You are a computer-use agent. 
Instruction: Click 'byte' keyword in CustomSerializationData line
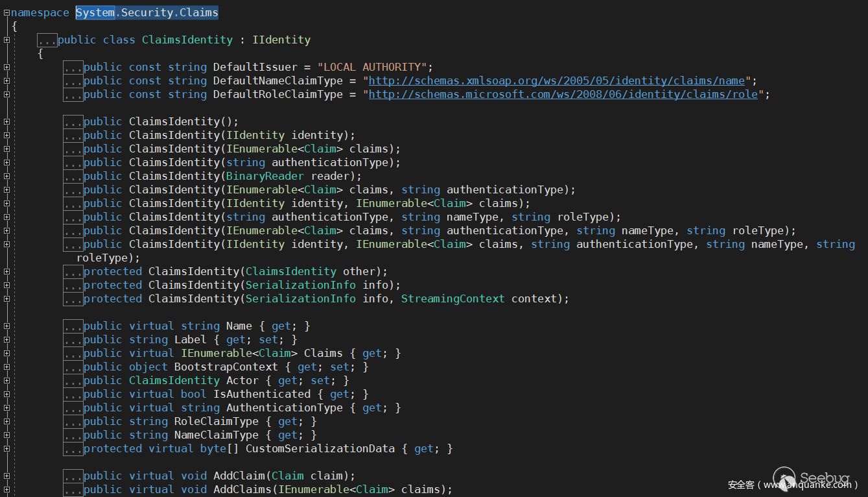click(x=213, y=448)
